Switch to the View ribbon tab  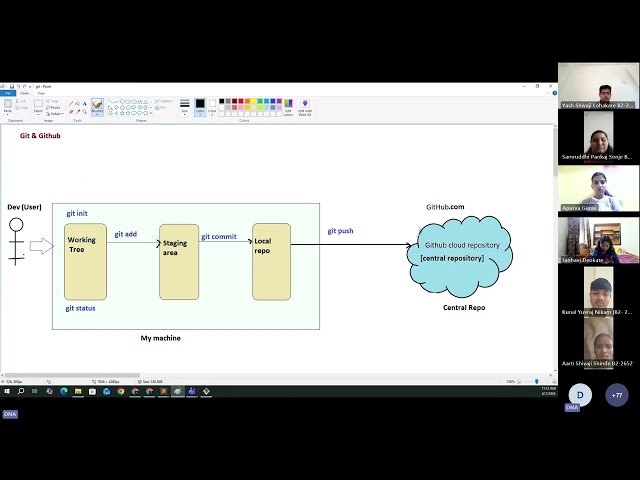click(41, 93)
